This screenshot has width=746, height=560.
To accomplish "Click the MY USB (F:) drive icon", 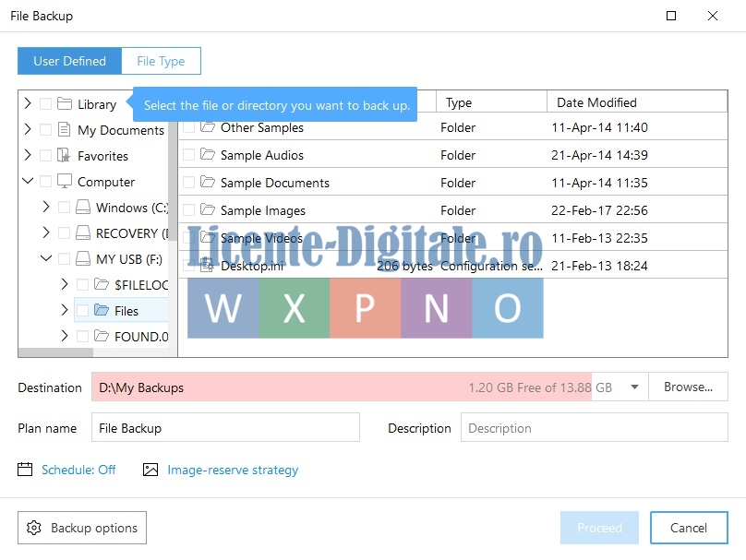I will coord(83,258).
